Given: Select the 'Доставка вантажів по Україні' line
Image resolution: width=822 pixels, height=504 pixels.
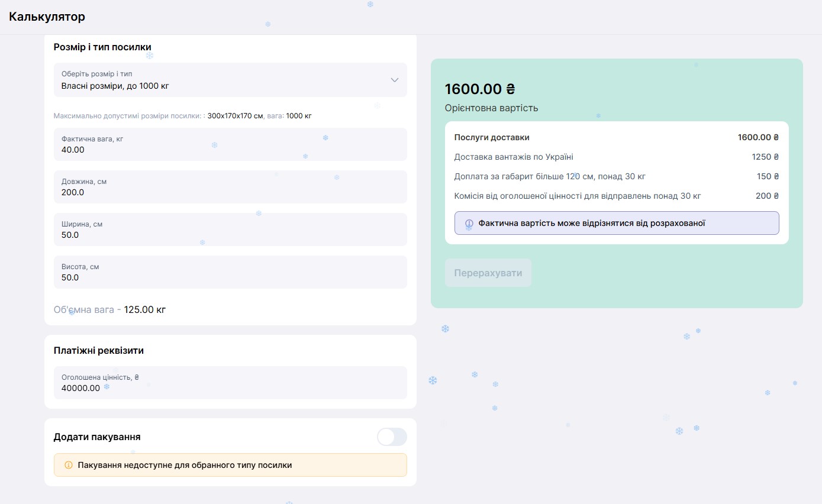Looking at the screenshot, I should pos(513,157).
